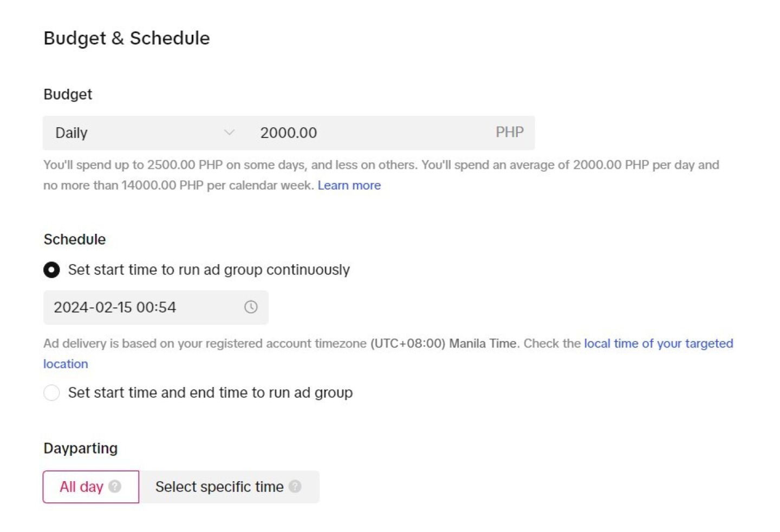Click the help icon beside All day
Viewport: 780px width, 532px height.
(x=115, y=487)
